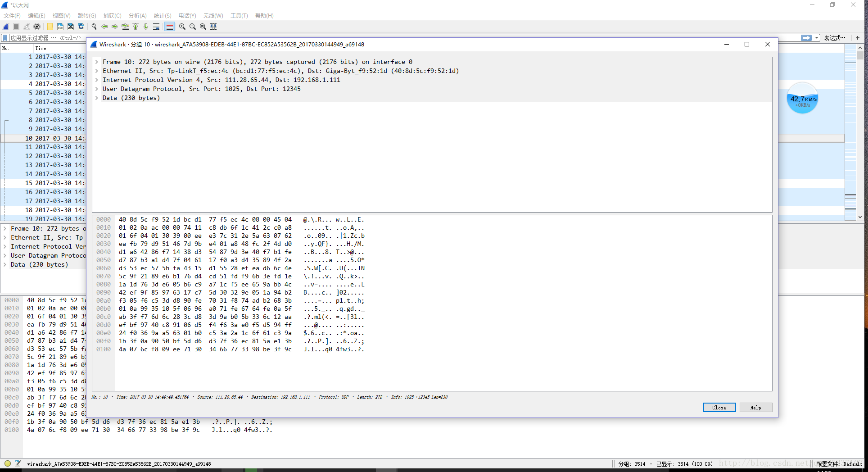Click the Close button in packet dialog

pyautogui.click(x=719, y=408)
